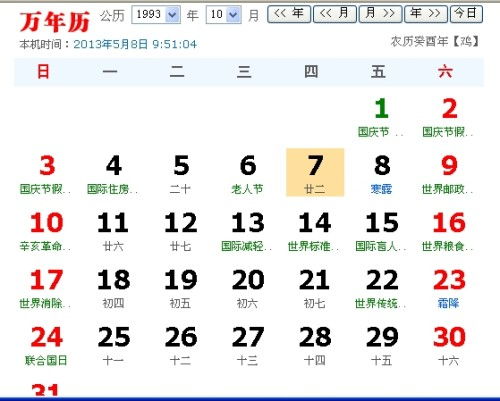
Task: Select October 5, lunar 二十
Action: [x=181, y=174]
